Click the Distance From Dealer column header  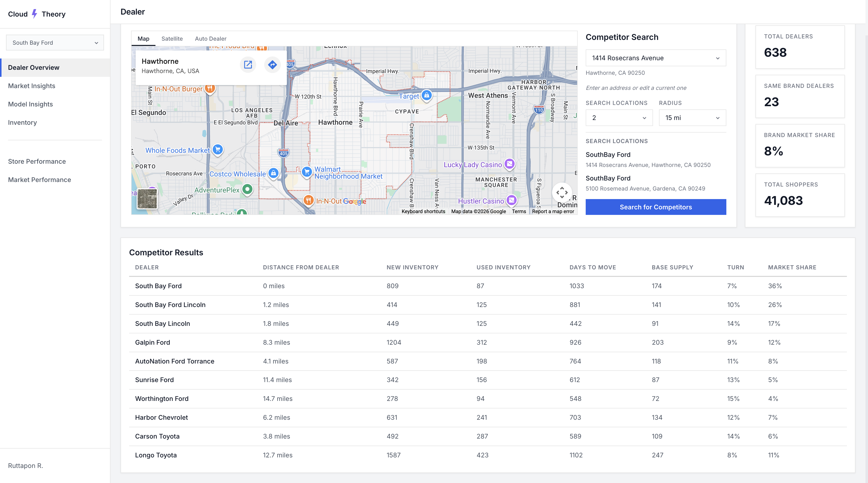pos(301,267)
